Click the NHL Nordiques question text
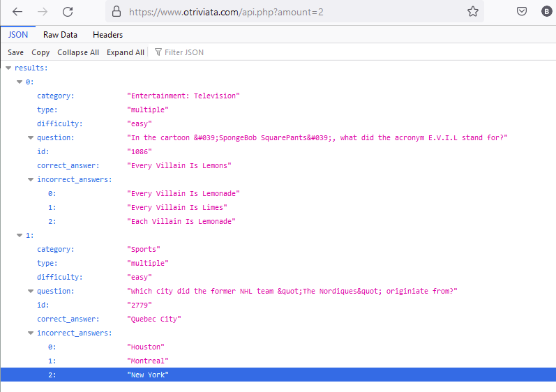The width and height of the screenshot is (556, 392). coord(292,291)
